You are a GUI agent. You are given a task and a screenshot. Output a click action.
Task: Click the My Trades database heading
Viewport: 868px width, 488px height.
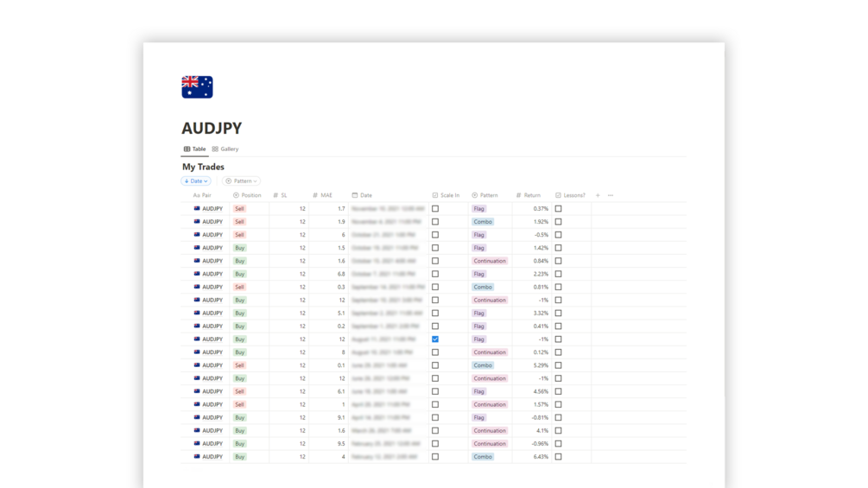(203, 167)
